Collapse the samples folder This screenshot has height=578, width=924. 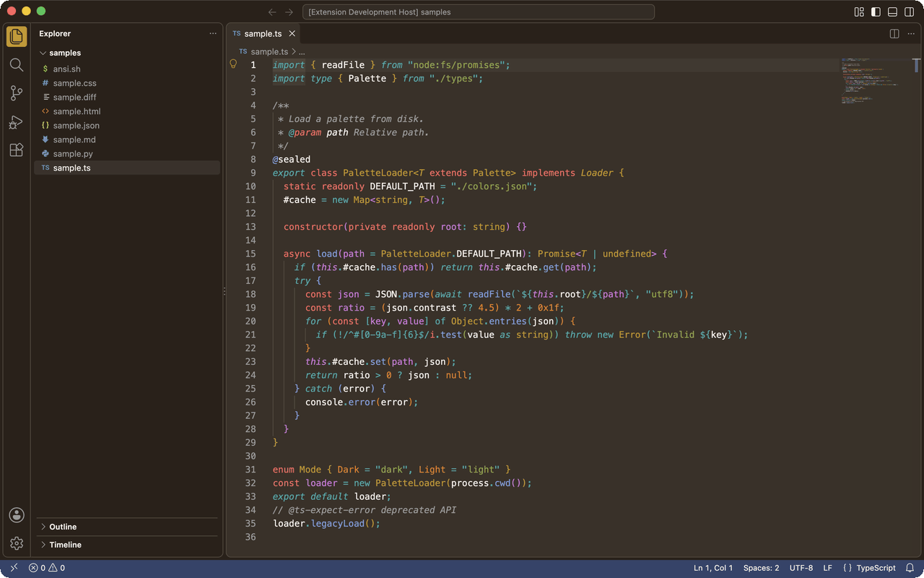[127, 53]
